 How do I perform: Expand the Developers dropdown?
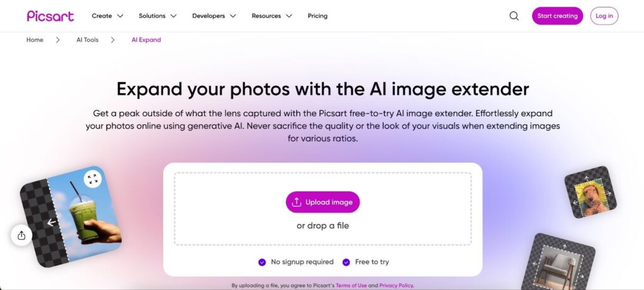pos(214,16)
